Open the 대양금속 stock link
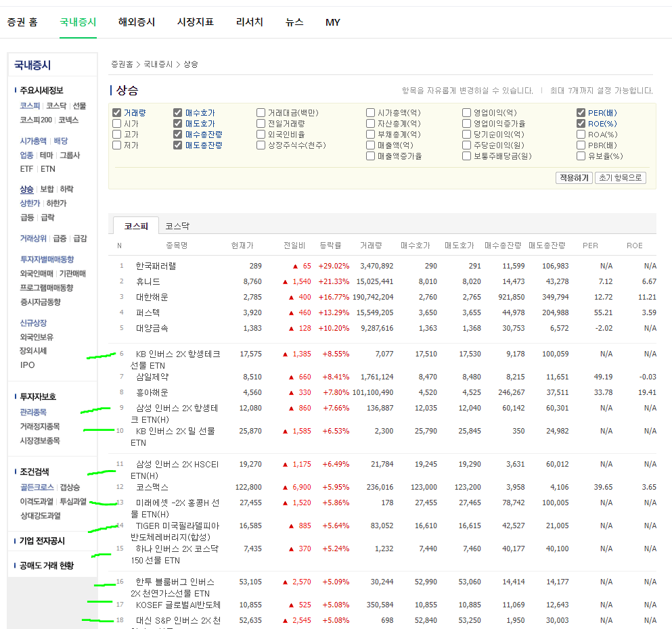Screen dimensions: 672x629 152,329
